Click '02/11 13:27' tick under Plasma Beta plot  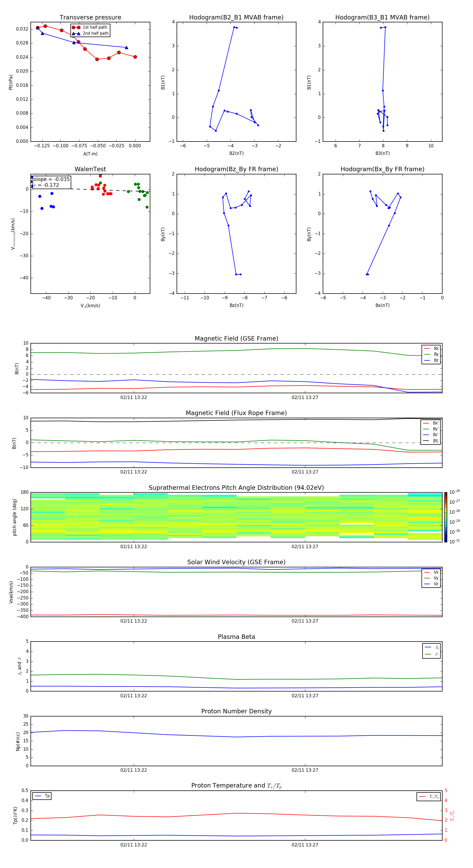pyautogui.click(x=305, y=695)
